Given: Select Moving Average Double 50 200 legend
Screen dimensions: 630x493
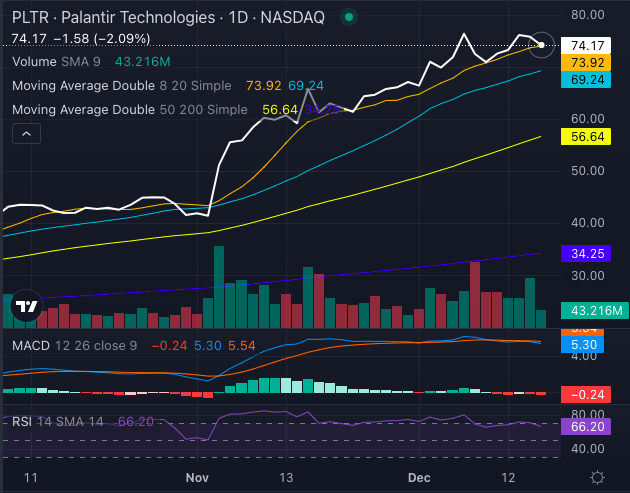Looking at the screenshot, I should [x=129, y=110].
